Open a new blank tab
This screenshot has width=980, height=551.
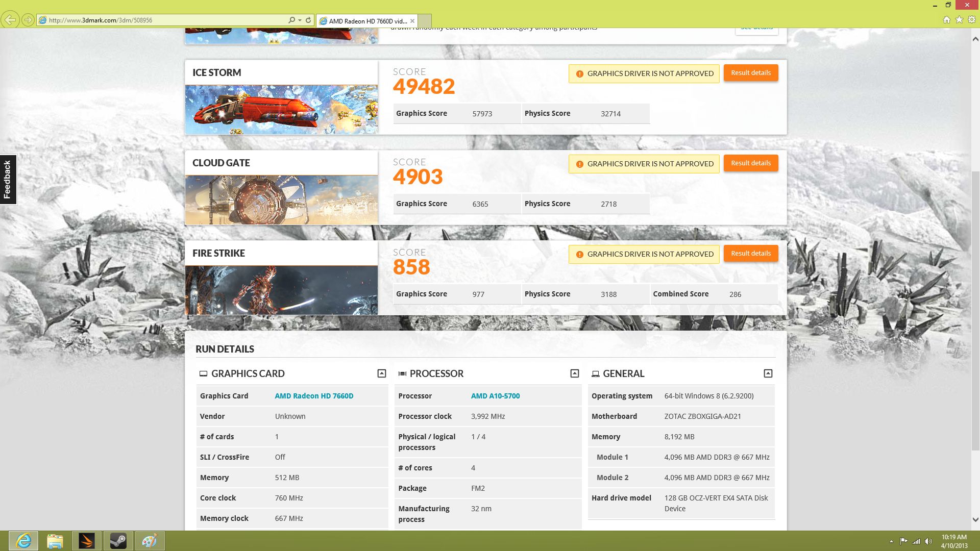tap(425, 21)
